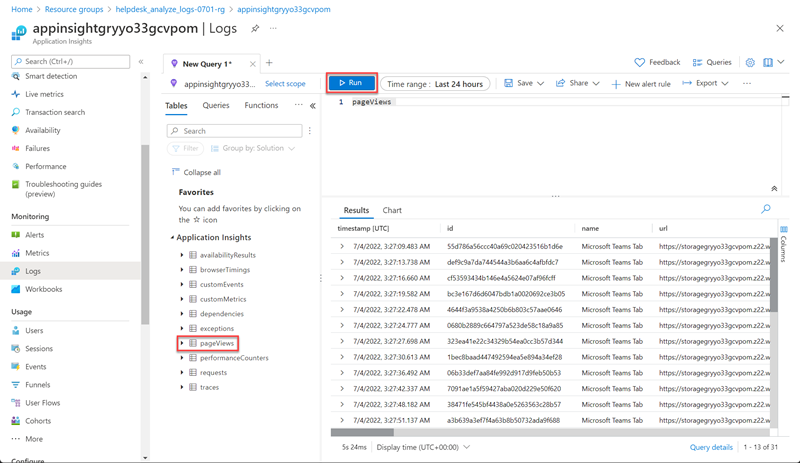This screenshot has width=800, height=463.
Task: Show More usage items
Action: 34,439
